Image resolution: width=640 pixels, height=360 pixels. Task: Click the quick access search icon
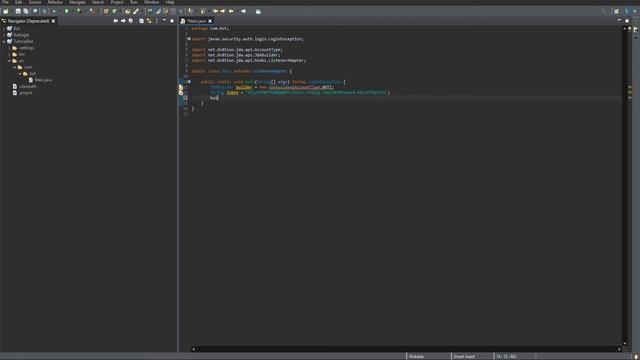pos(603,11)
